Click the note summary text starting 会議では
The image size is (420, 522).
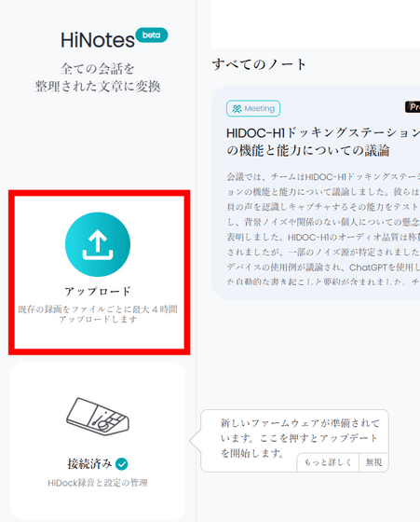click(x=322, y=229)
